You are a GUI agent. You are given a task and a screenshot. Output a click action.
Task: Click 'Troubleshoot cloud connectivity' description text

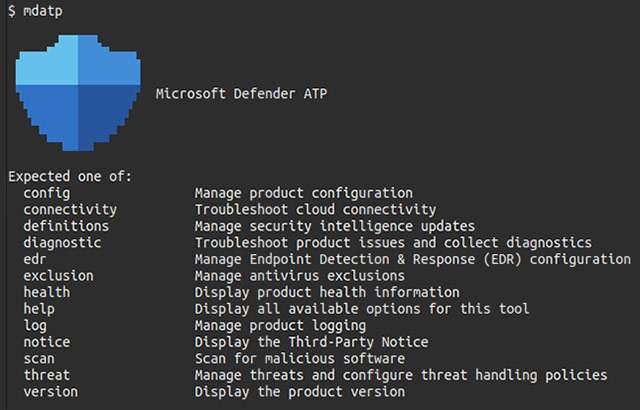(x=315, y=210)
